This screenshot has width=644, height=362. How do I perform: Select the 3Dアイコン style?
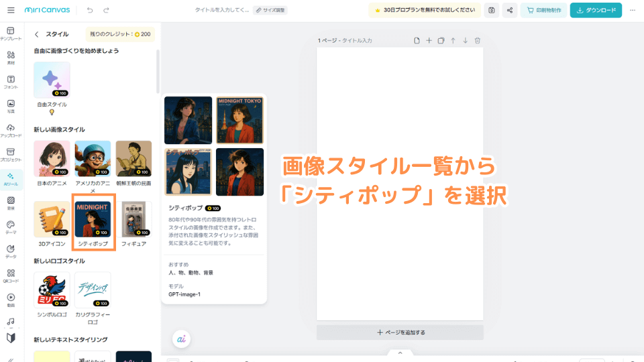click(52, 219)
